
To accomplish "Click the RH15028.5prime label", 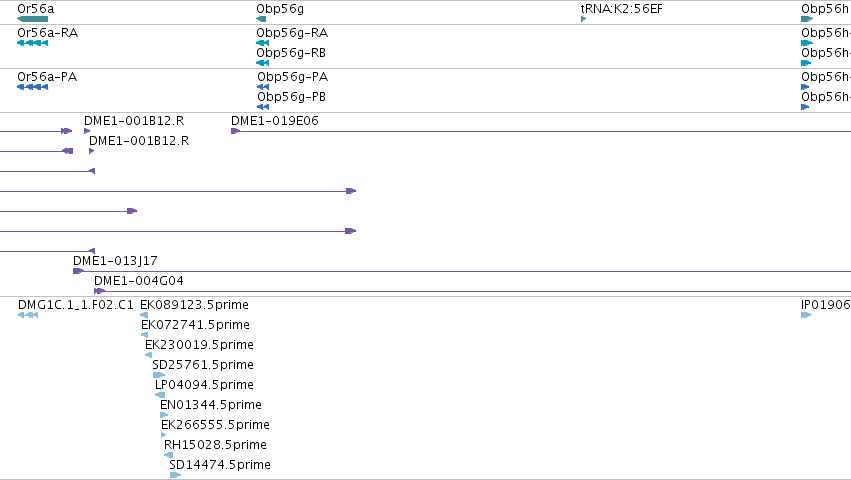I will pyautogui.click(x=215, y=445).
